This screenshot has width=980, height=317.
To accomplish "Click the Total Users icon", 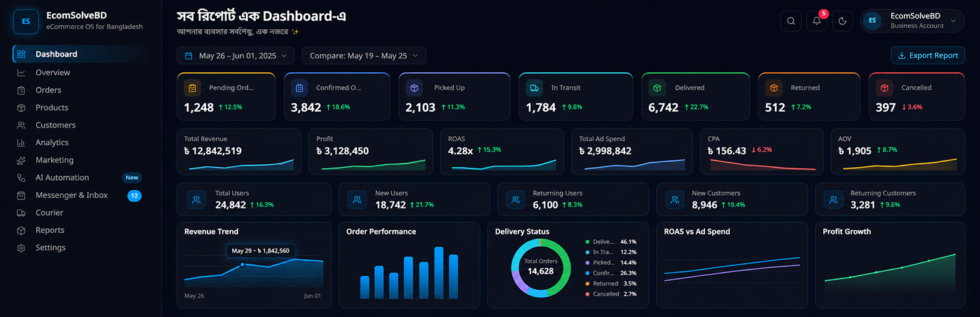I will click(196, 199).
